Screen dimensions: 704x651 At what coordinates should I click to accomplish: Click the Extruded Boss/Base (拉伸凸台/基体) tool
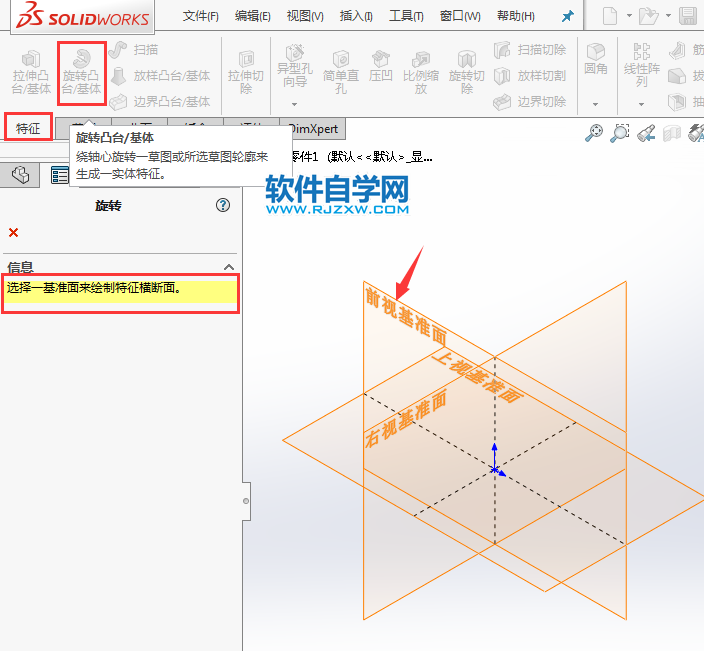coord(31,73)
